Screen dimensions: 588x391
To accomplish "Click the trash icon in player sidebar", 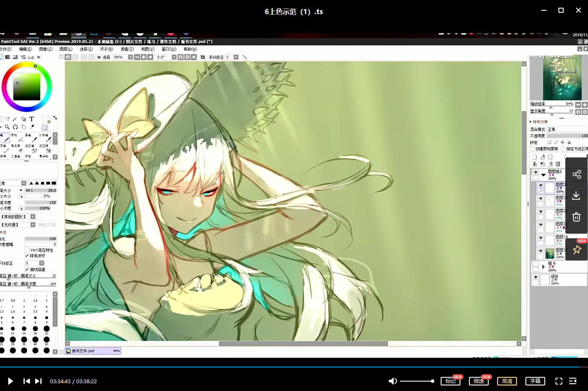I will click(576, 217).
